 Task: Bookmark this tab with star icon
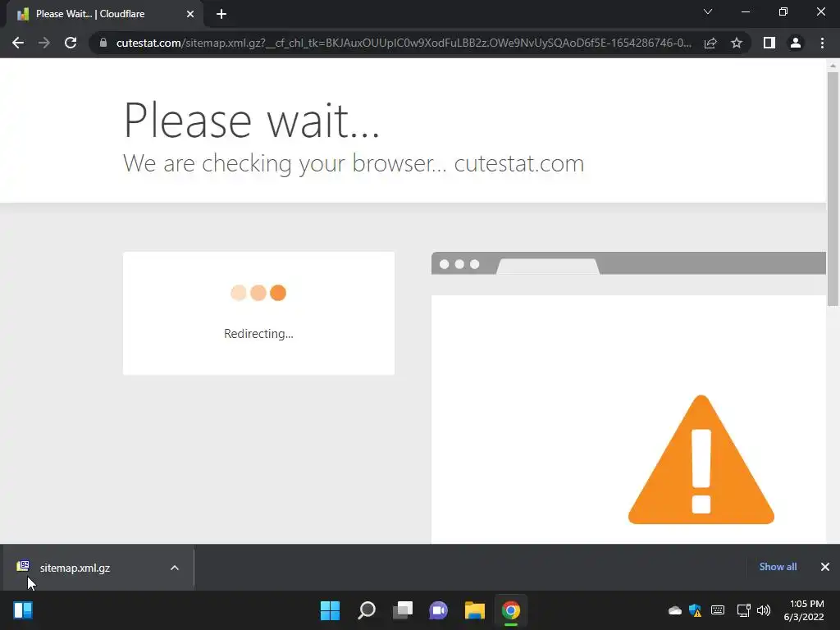[x=737, y=43]
